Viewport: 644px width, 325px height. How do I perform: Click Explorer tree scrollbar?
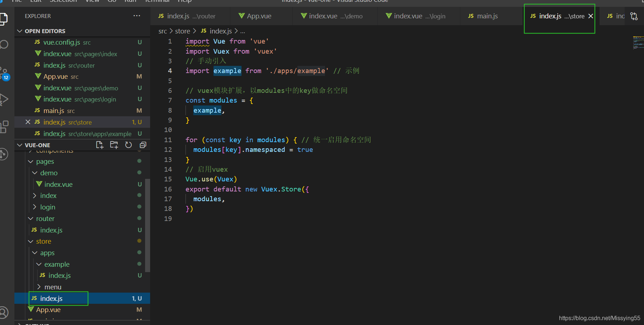pos(148,226)
